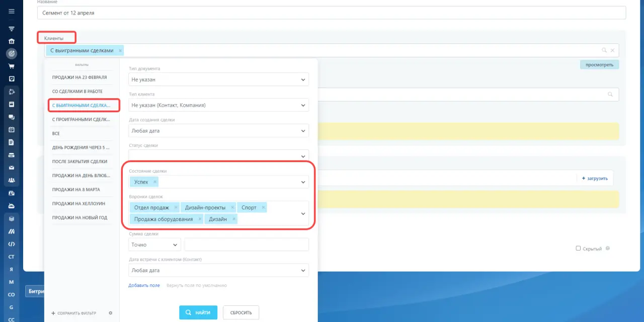Select the 'Продажи на день влюб...' saved filter
Viewport: 644px width, 322px height.
(81, 176)
